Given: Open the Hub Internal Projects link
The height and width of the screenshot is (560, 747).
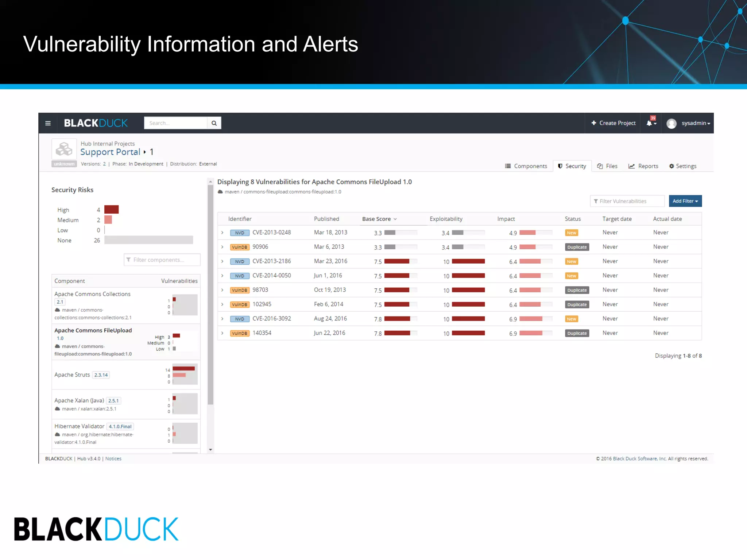Looking at the screenshot, I should click(x=108, y=144).
